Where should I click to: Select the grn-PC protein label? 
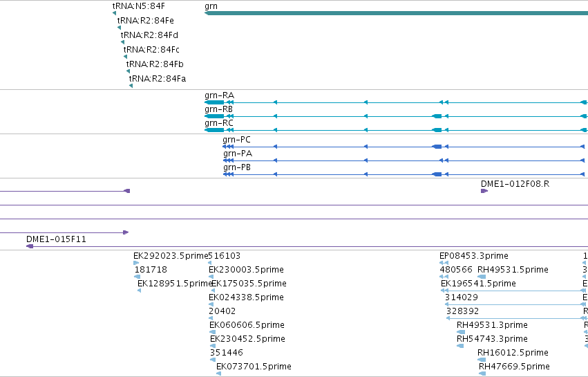pos(236,140)
